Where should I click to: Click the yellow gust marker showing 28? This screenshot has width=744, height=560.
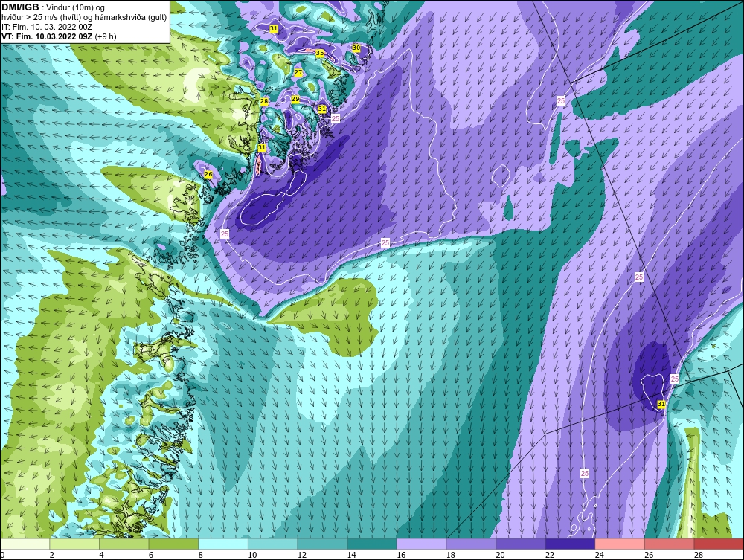pyautogui.click(x=264, y=101)
